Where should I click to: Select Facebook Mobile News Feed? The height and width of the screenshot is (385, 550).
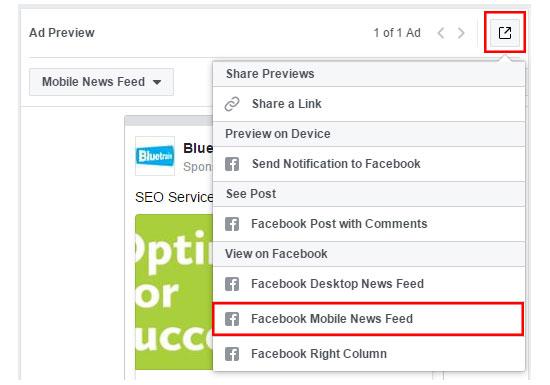(369, 319)
